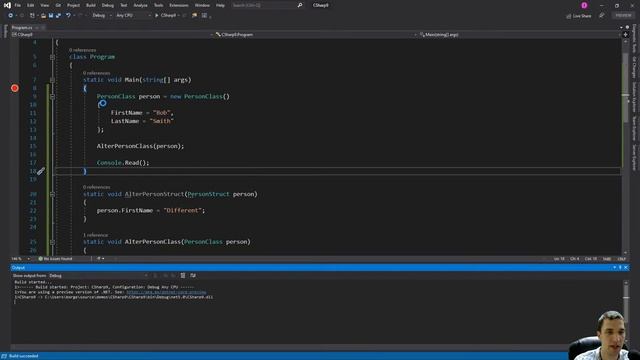The height and width of the screenshot is (360, 640).
Task: Collapse the Main method outlining region
Action: click(x=52, y=80)
